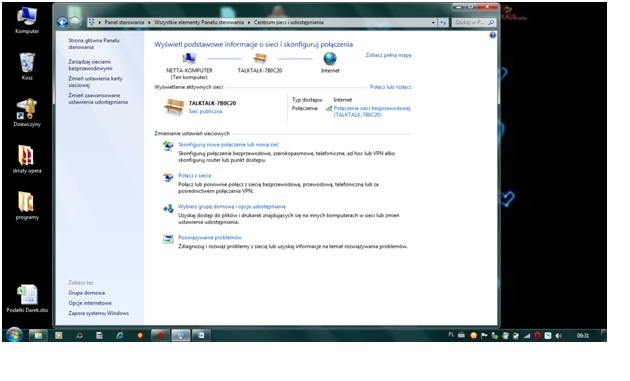Click the icon beside Połącz z siecią

[x=168, y=177]
